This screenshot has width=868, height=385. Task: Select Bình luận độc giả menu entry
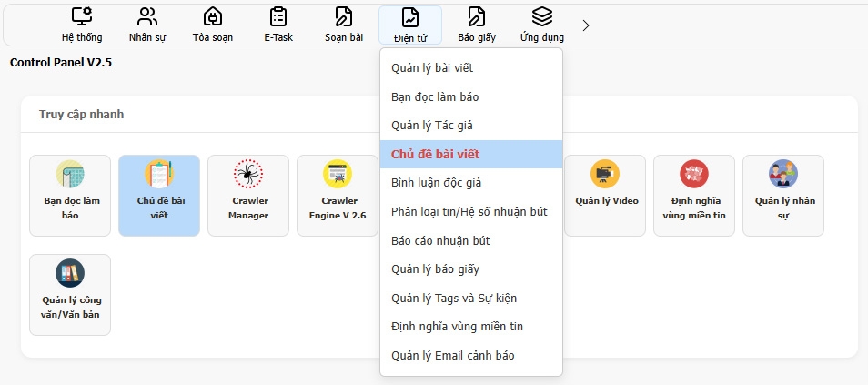click(471, 183)
